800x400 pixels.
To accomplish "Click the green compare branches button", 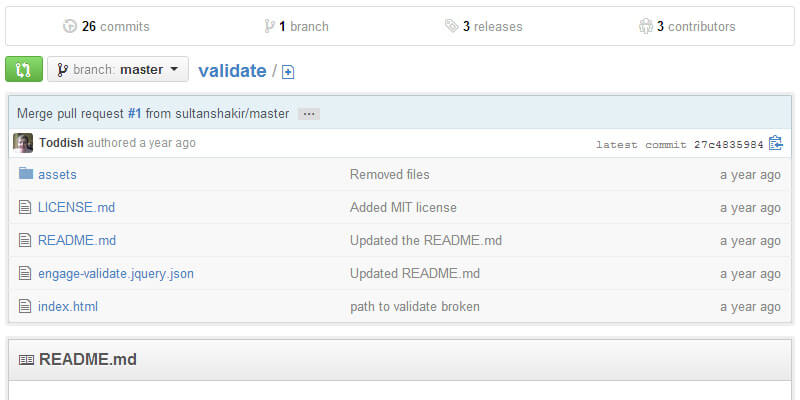I will [24, 70].
